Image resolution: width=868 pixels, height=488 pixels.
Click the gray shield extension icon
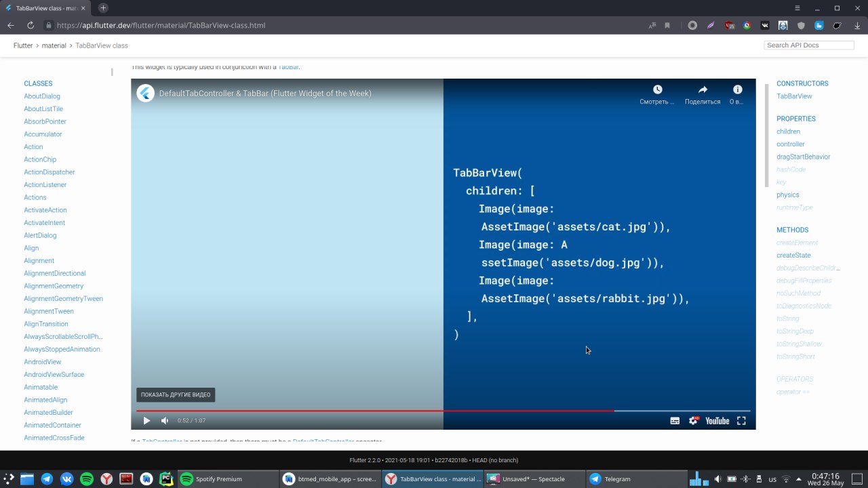(x=801, y=25)
